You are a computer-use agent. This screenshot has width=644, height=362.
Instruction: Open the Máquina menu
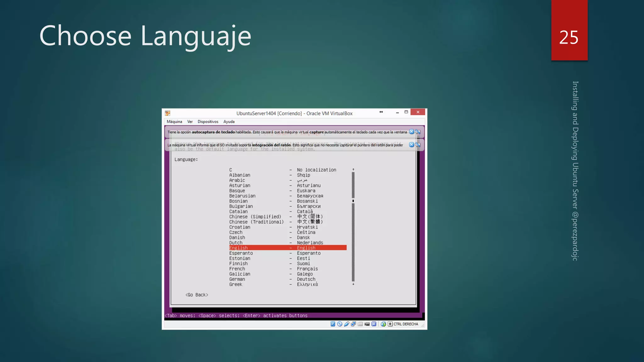[x=174, y=122]
